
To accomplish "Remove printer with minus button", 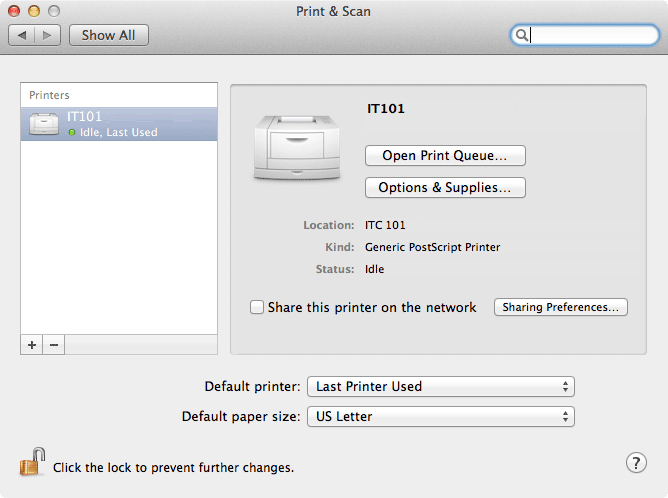I will [x=54, y=345].
